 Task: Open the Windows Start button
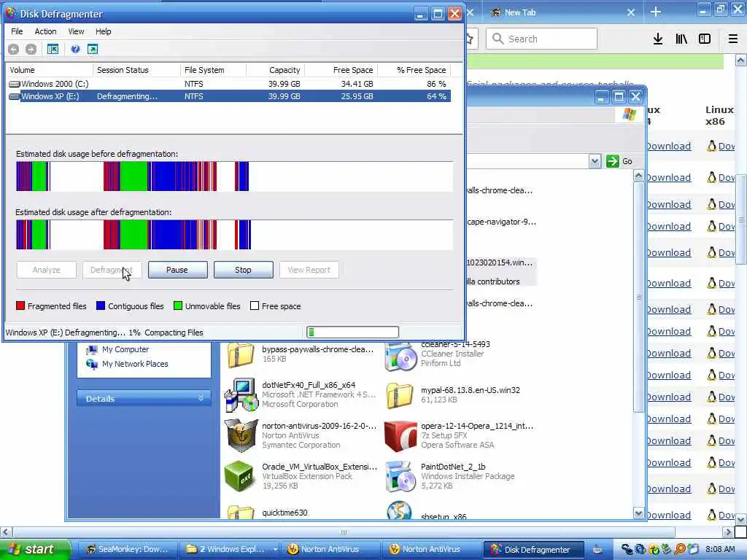point(35,550)
